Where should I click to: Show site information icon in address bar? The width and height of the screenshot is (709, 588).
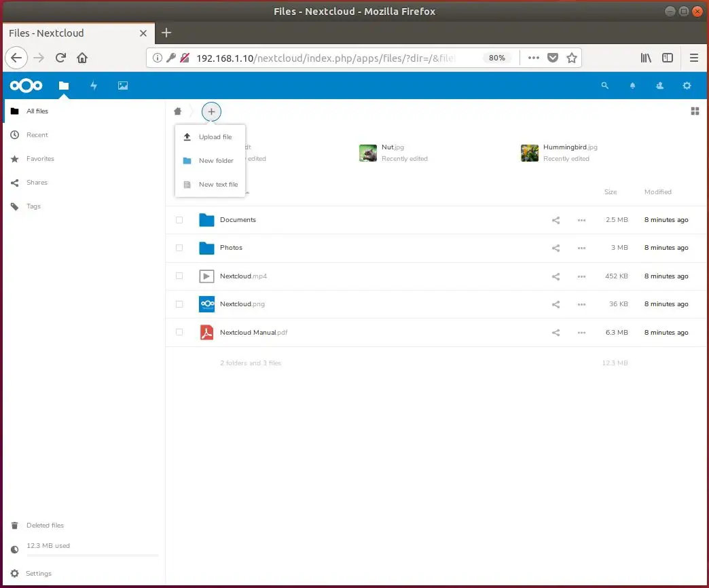click(157, 58)
